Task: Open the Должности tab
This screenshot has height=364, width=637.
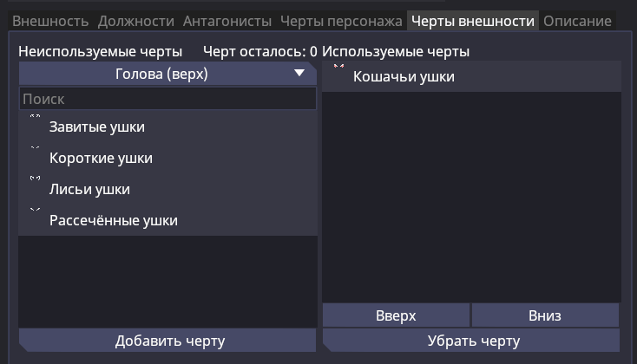Action: coord(136,21)
